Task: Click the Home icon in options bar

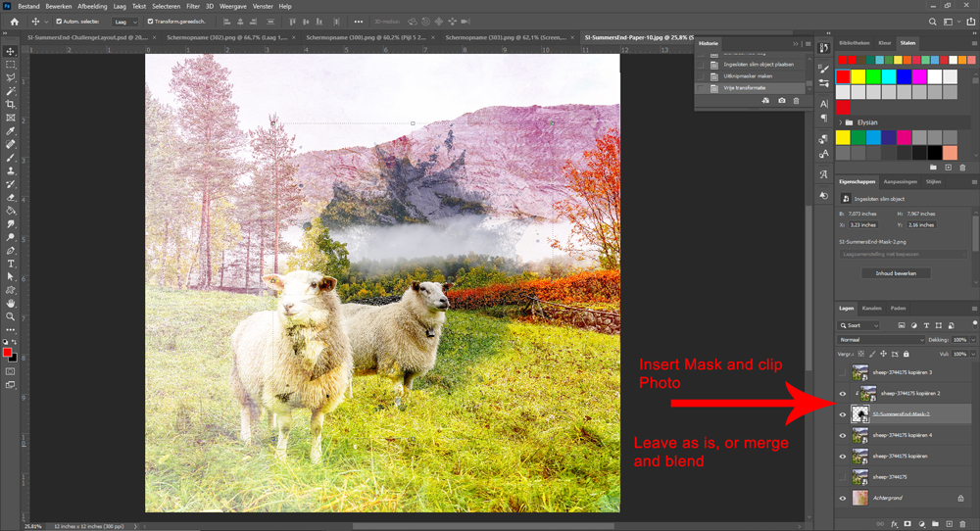Action: tap(15, 22)
